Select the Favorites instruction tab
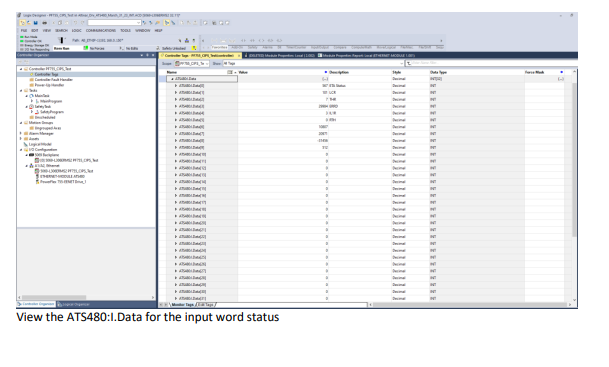The image size is (609, 367). (219, 47)
